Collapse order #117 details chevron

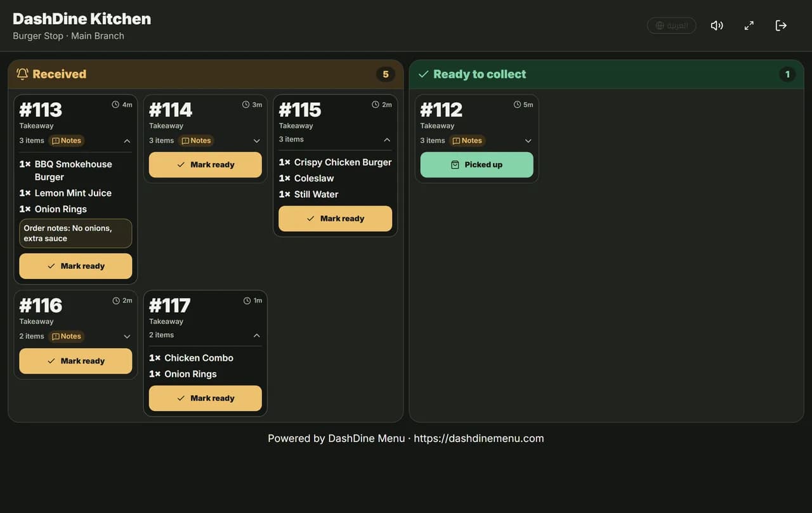(x=257, y=335)
